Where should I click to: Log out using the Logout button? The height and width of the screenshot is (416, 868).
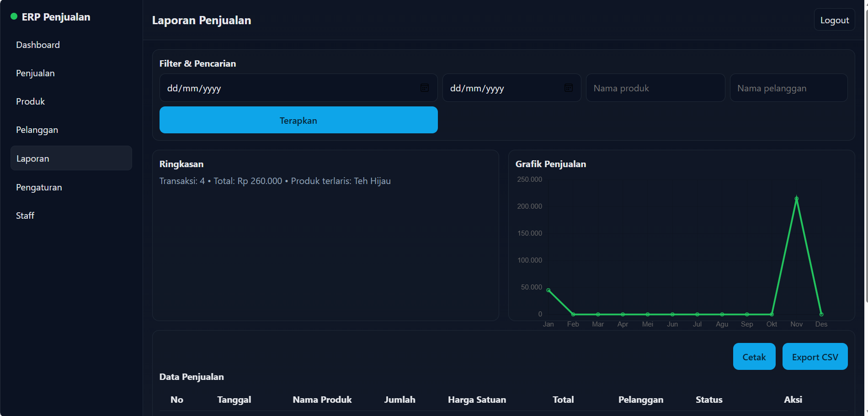[834, 20]
